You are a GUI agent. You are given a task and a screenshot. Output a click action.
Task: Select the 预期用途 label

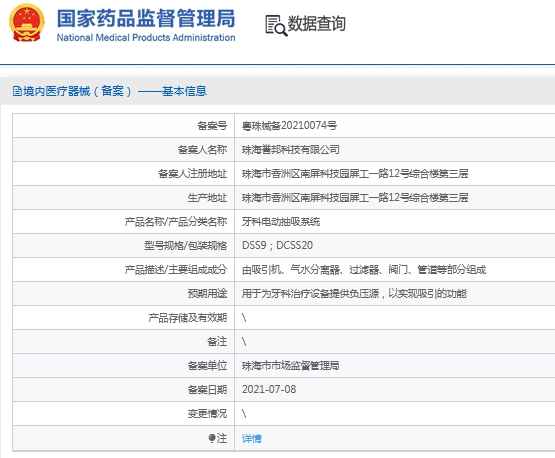(207, 294)
